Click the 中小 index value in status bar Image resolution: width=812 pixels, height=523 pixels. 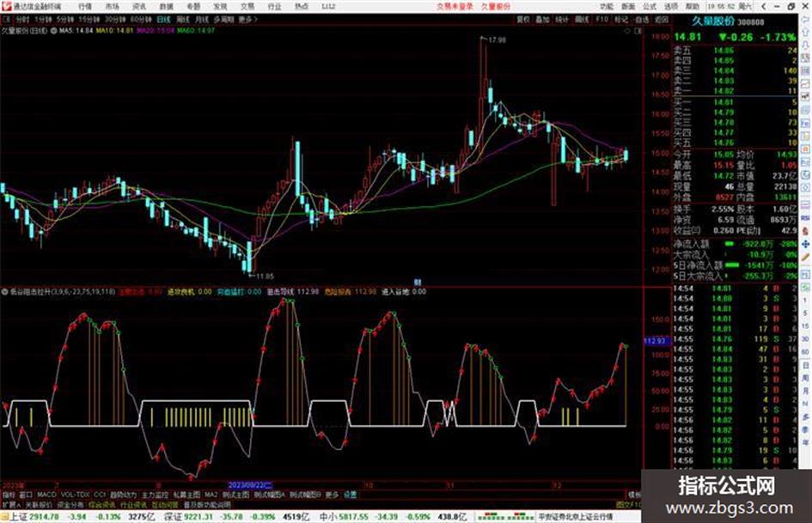354,517
